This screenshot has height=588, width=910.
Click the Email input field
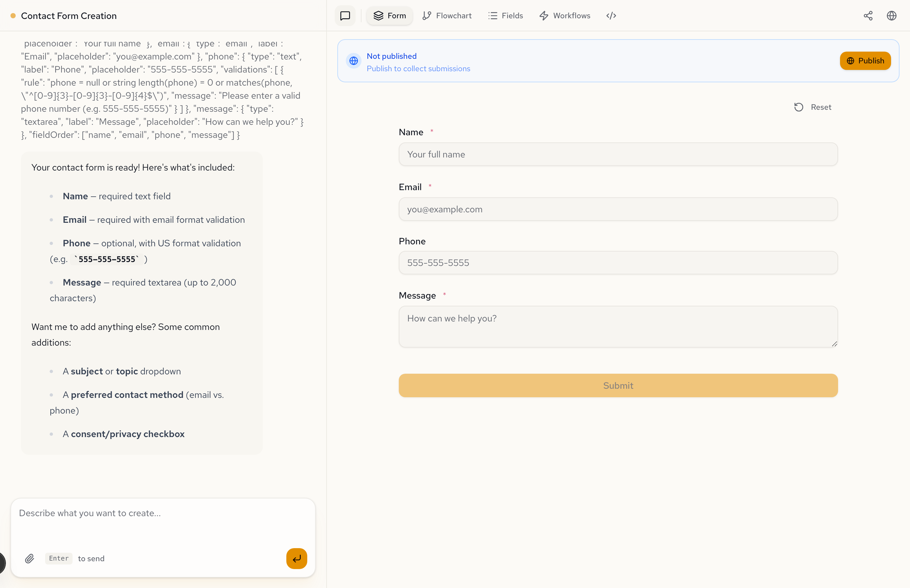[x=618, y=209]
